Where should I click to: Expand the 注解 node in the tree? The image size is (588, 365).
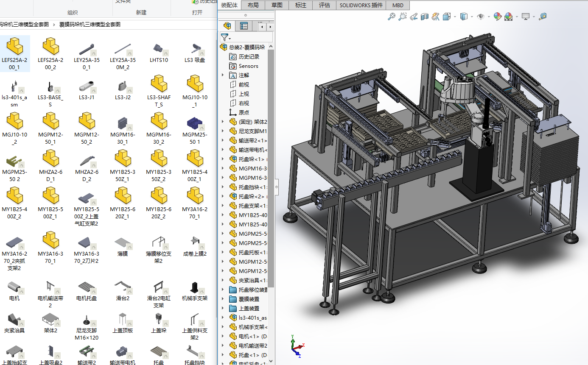(x=223, y=75)
